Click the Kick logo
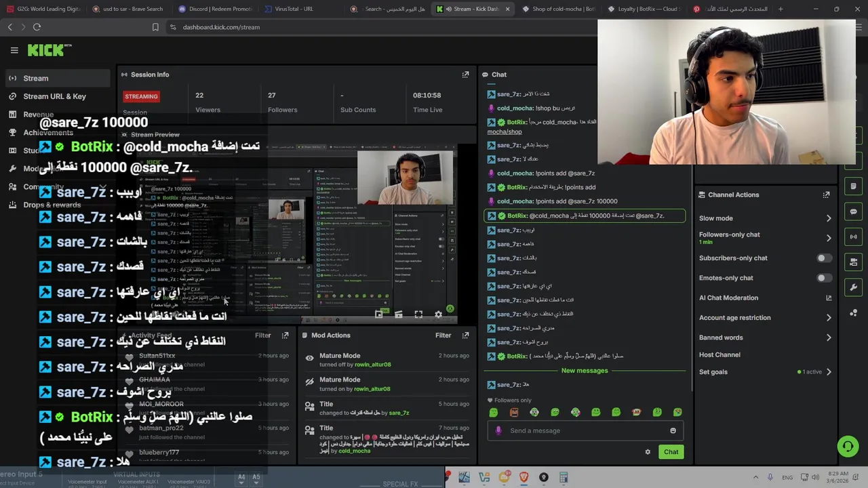 49,50
